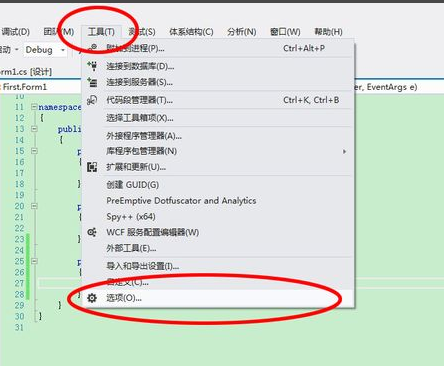Open the Debug configuration dropdown

(x=45, y=50)
